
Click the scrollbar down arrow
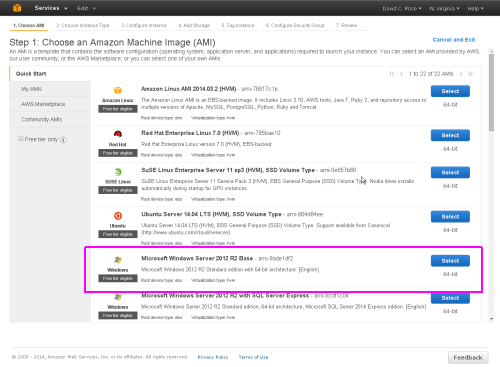click(491, 319)
